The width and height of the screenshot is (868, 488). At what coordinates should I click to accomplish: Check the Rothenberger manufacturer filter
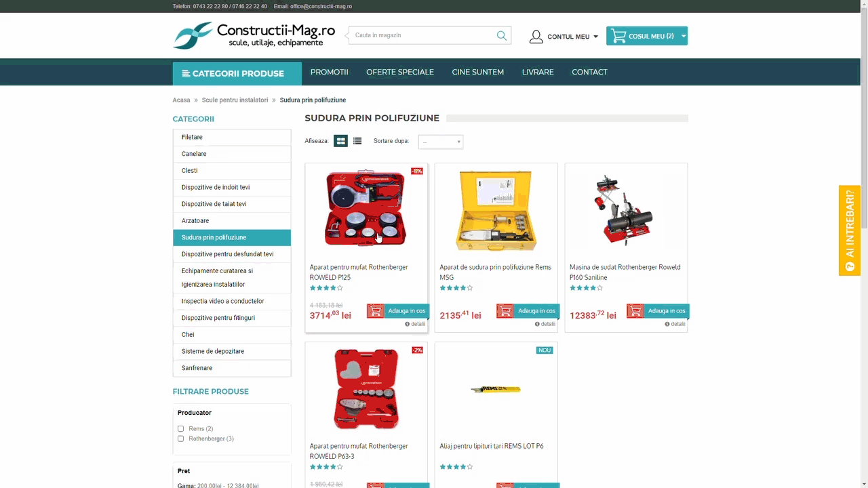(180, 439)
